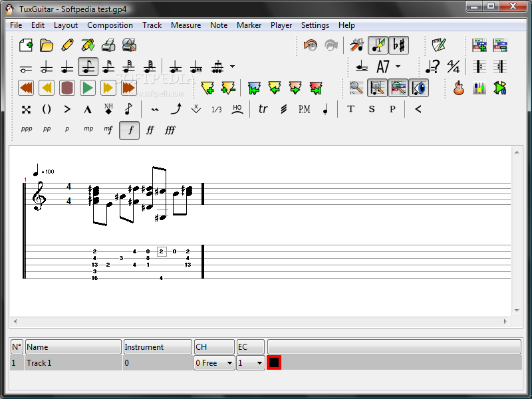This screenshot has height=399, width=532.
Task: Click the tuplet division icon
Action: coord(217,67)
